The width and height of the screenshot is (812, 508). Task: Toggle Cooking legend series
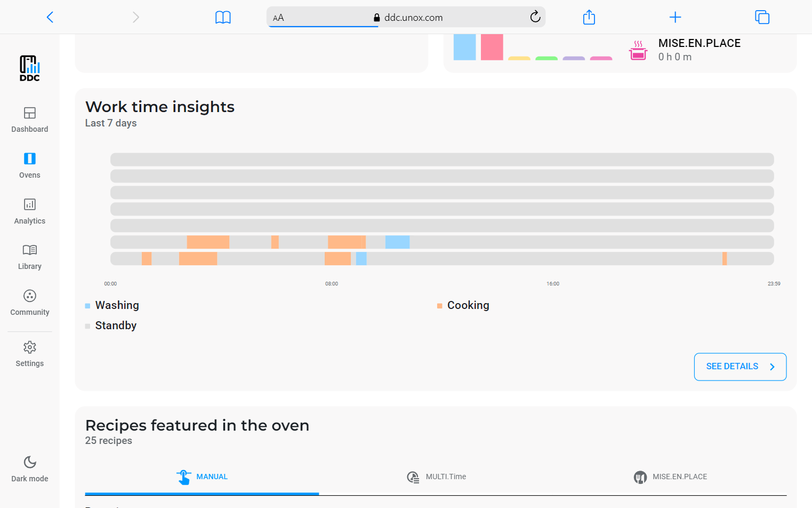click(x=468, y=305)
